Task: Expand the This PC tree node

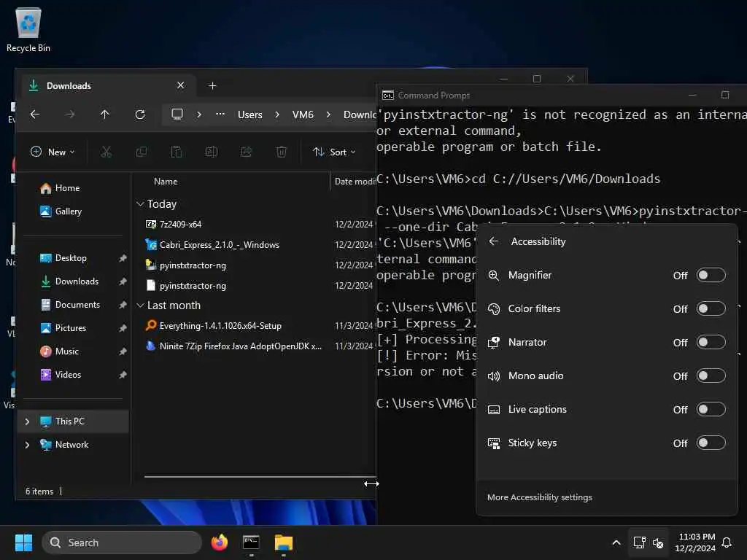Action: pyautogui.click(x=27, y=421)
